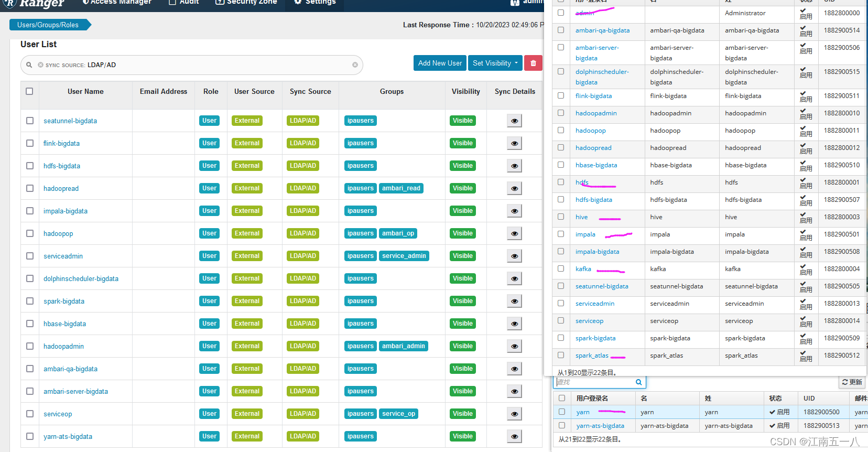868x452 pixels.
Task: Click the ambari_admin group tag
Action: point(404,346)
